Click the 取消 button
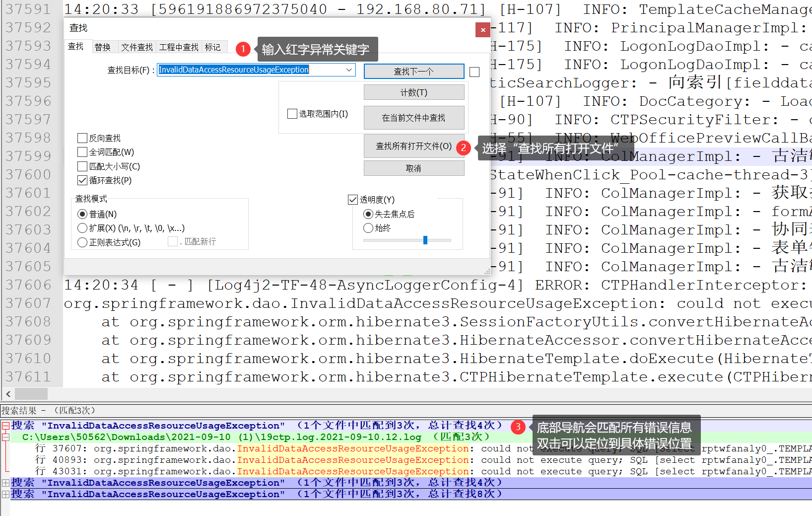The width and height of the screenshot is (812, 516). 414,168
